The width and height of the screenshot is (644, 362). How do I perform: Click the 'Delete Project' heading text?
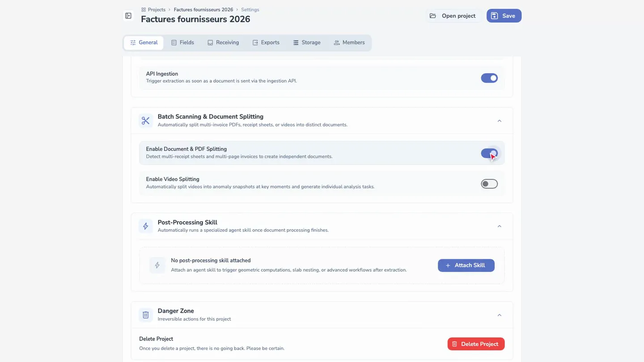pyautogui.click(x=156, y=339)
